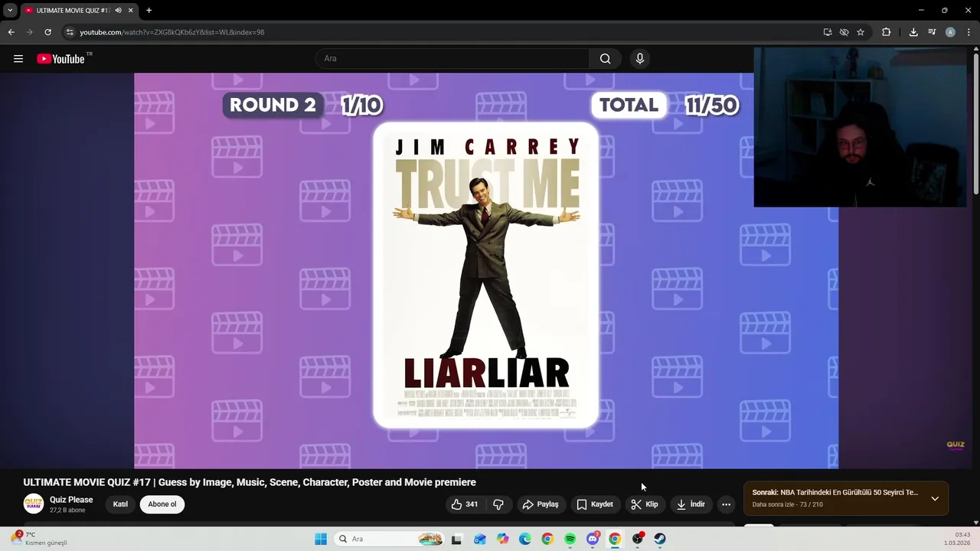980x551 pixels.
Task: Like the video with the thumbs-up 341
Action: click(x=465, y=504)
